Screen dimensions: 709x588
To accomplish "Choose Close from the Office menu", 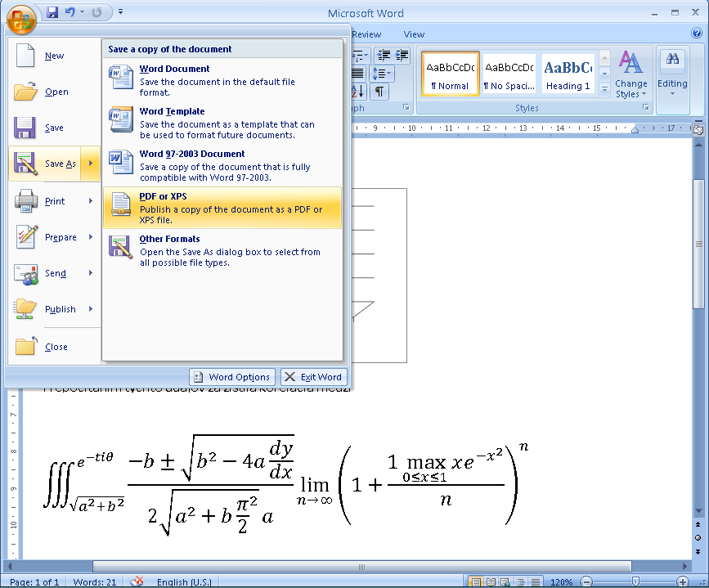I will (54, 347).
